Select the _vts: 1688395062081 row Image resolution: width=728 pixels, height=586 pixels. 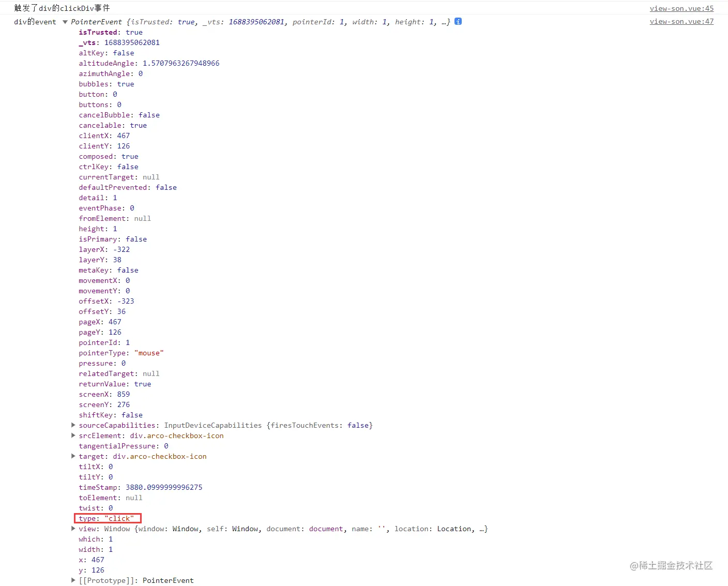click(x=119, y=42)
